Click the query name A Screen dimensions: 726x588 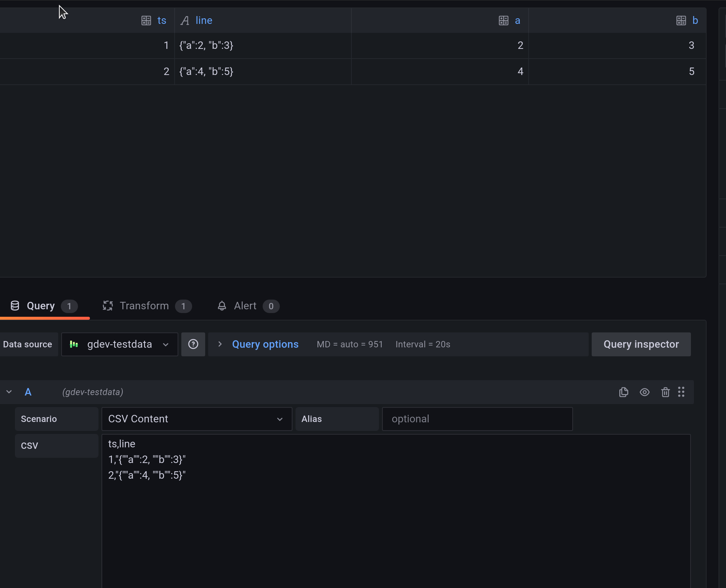tap(28, 392)
